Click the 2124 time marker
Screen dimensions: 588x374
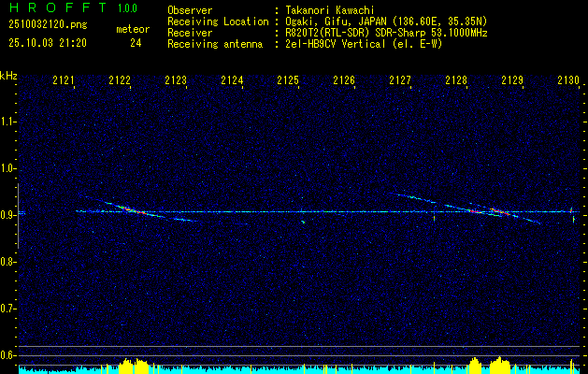(232, 80)
